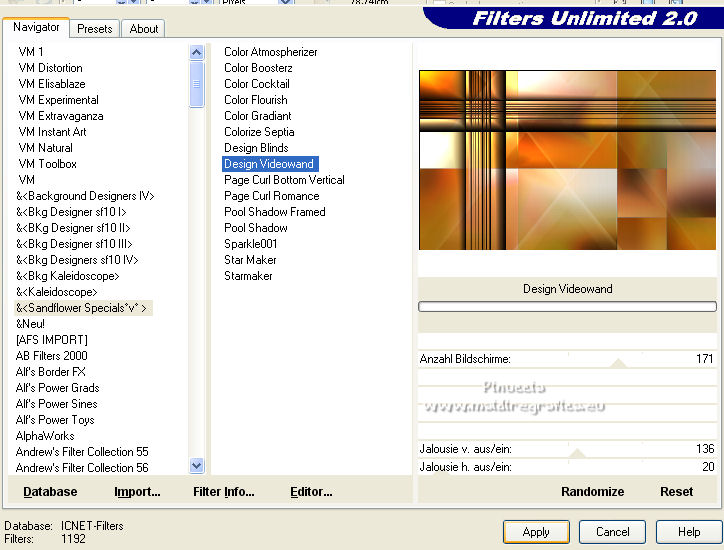Click the filter preview image

click(x=567, y=160)
